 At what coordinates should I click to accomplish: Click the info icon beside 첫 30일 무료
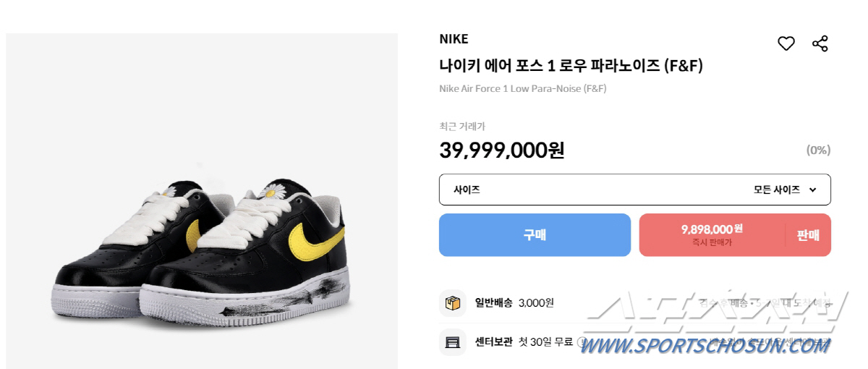click(582, 342)
